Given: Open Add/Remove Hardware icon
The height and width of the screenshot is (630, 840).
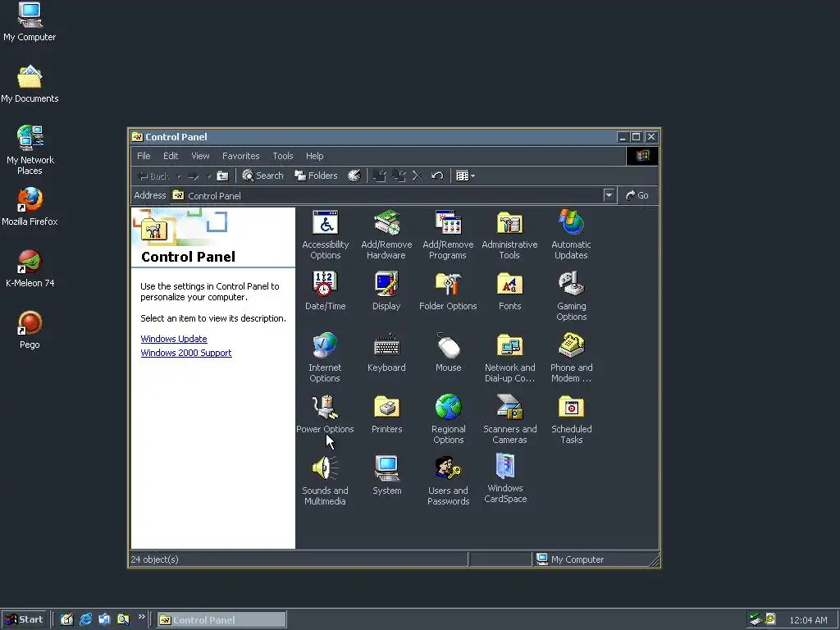Looking at the screenshot, I should 387,235.
